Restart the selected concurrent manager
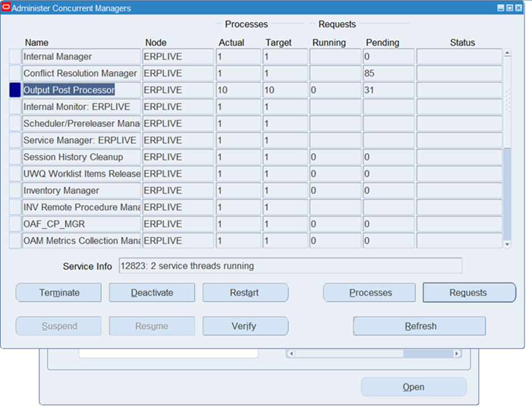 point(245,293)
